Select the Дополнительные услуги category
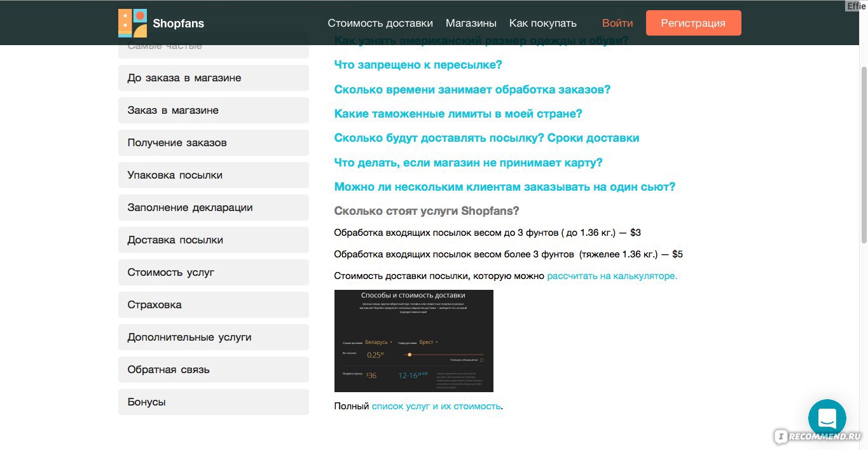This screenshot has height=450, width=868. click(x=214, y=337)
